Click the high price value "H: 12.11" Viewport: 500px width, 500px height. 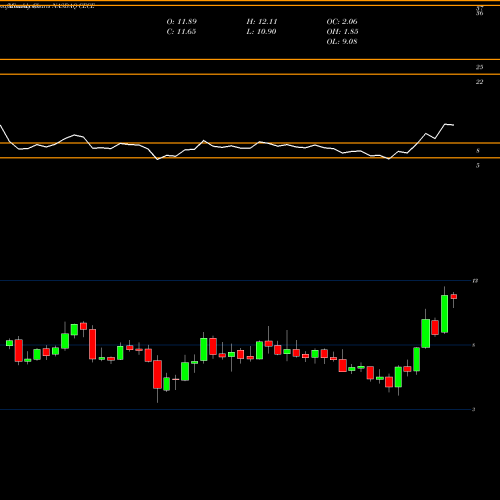pyautogui.click(x=262, y=22)
